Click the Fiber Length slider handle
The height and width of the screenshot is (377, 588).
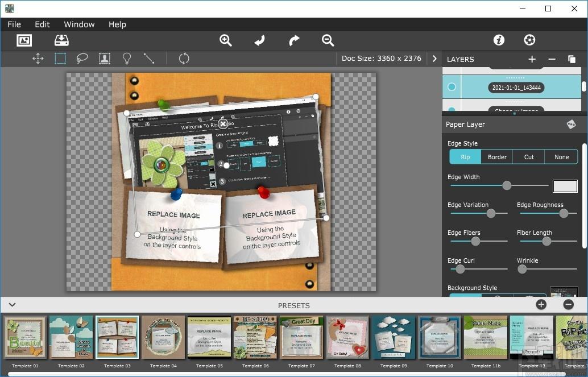point(546,241)
